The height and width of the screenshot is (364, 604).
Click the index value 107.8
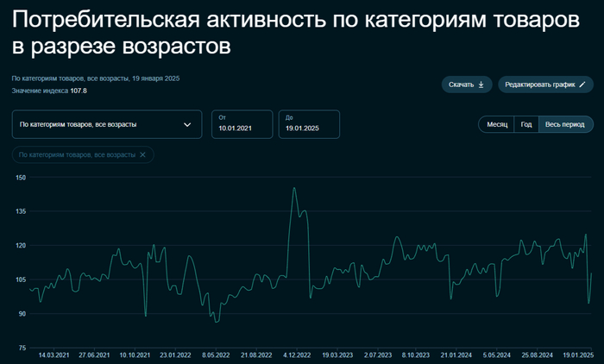click(79, 91)
